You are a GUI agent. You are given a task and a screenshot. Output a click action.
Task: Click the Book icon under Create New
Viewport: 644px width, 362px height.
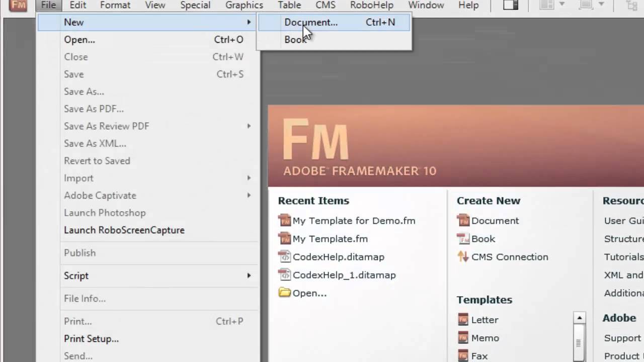coord(463,239)
